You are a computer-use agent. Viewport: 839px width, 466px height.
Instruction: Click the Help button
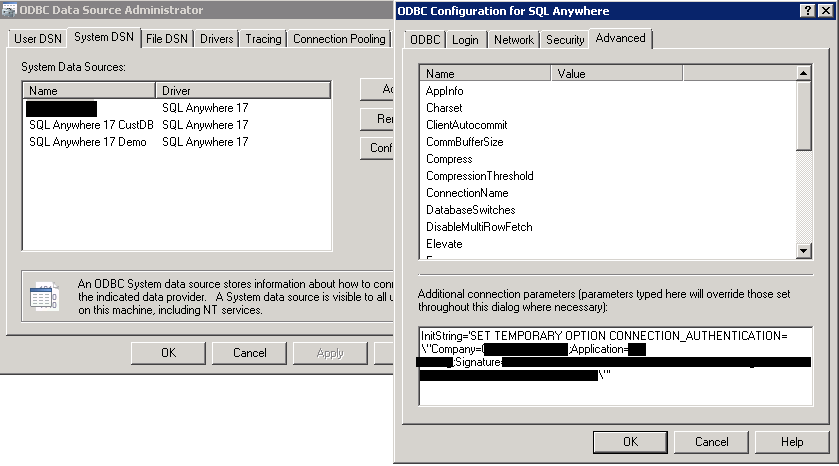pyautogui.click(x=792, y=442)
